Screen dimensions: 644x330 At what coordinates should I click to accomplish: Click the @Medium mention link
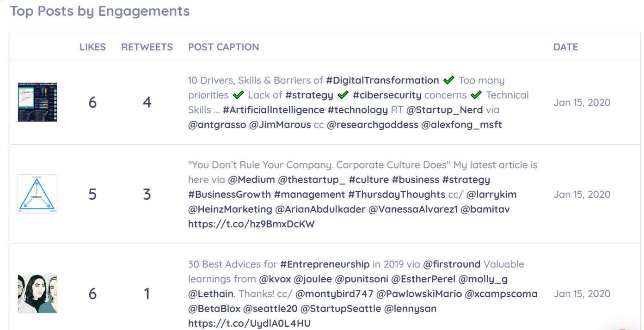(x=252, y=180)
